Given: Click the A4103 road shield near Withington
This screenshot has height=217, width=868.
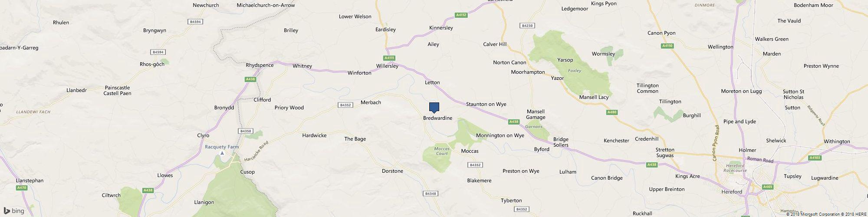Looking at the screenshot, I should [815, 158].
